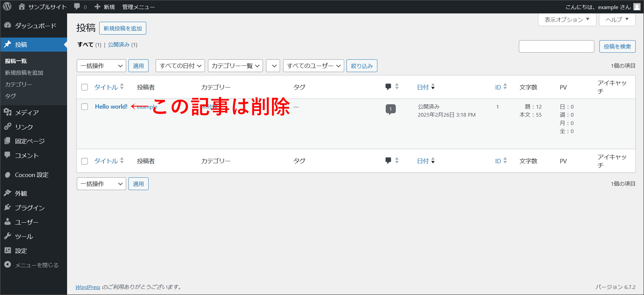Image resolution: width=644 pixels, height=295 pixels.
Task: Expand the すべての日付 date filter dropdown
Action: [180, 66]
